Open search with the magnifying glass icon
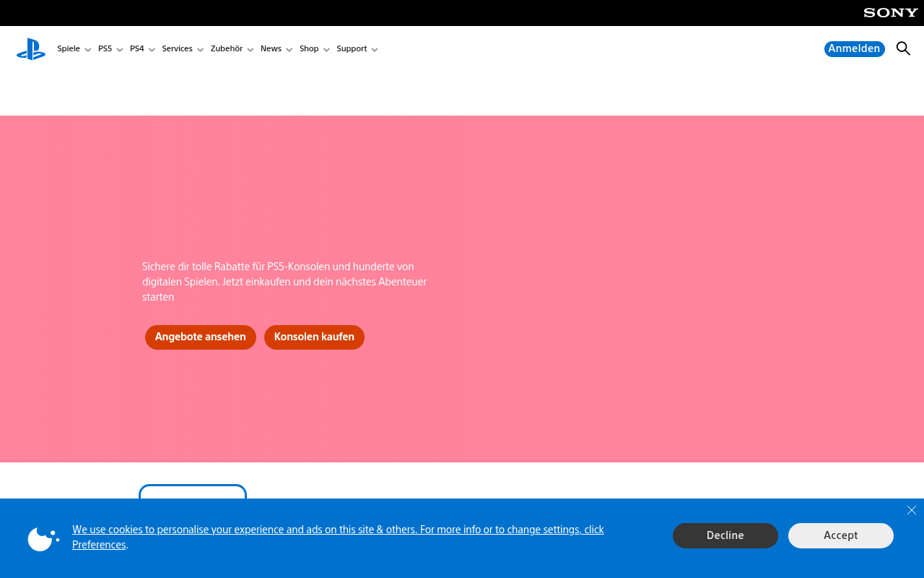Viewport: 924px width, 578px height. click(903, 48)
